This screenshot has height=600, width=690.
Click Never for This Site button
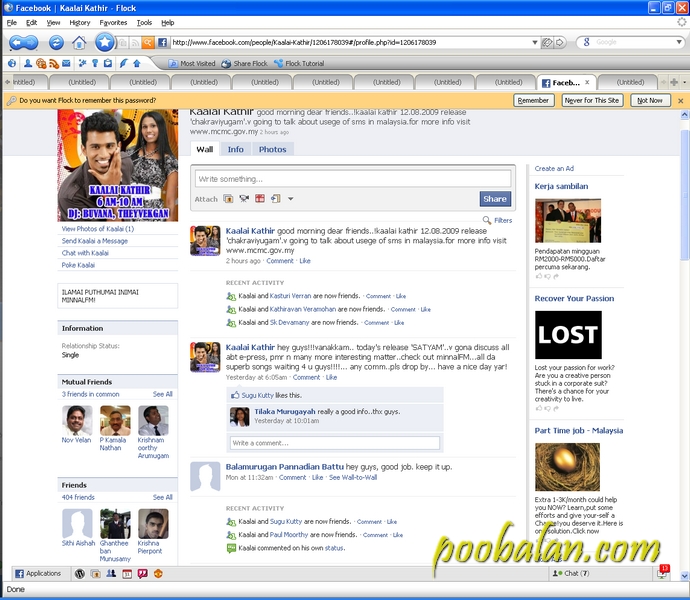pyautogui.click(x=591, y=101)
